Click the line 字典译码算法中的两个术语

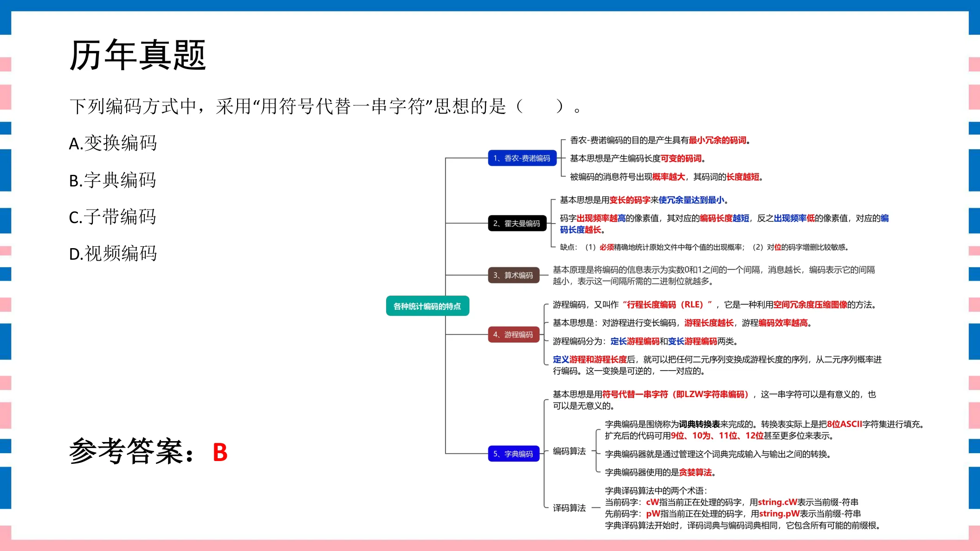(656, 491)
